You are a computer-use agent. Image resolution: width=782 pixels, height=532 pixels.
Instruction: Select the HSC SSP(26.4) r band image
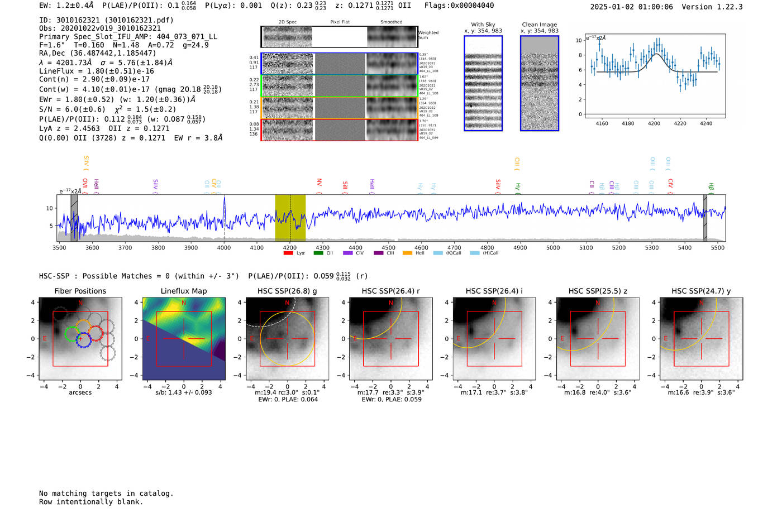tap(391, 339)
